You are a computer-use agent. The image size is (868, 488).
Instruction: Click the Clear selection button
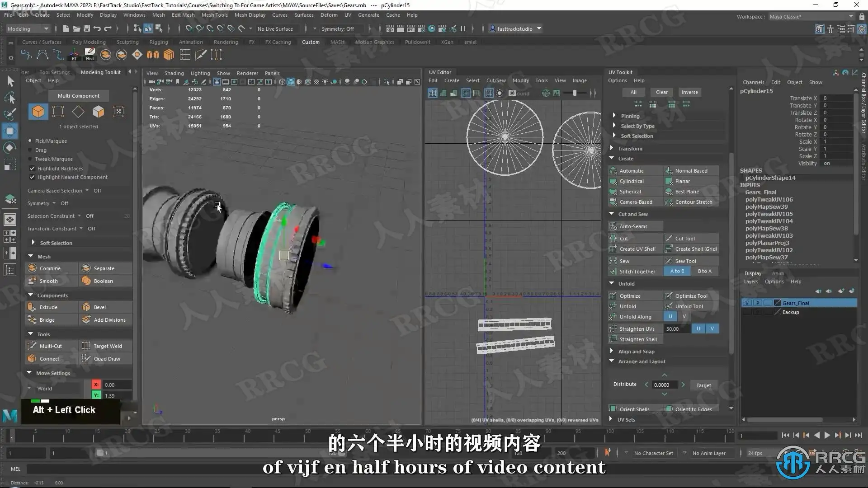[661, 92]
